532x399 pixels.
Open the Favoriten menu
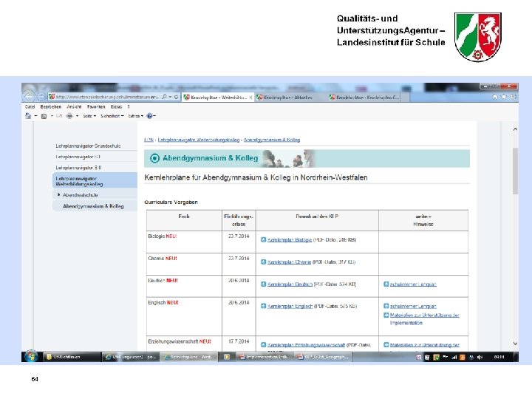point(96,106)
